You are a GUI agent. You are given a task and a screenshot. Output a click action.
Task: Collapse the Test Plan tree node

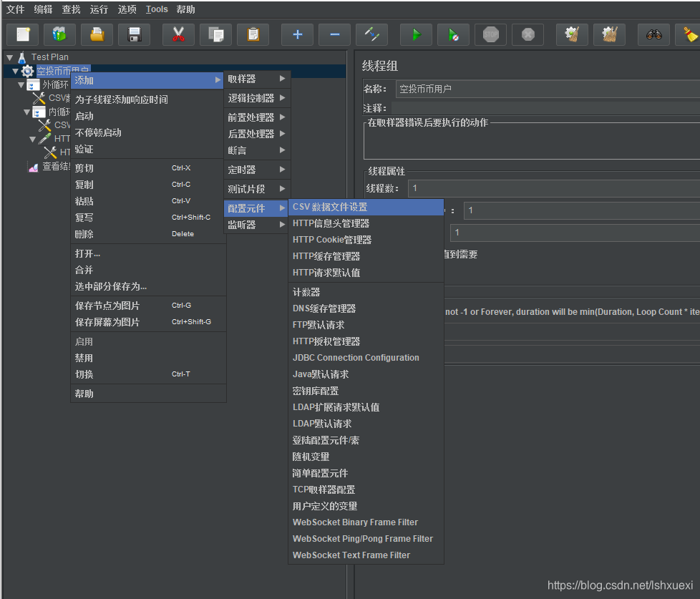10,57
